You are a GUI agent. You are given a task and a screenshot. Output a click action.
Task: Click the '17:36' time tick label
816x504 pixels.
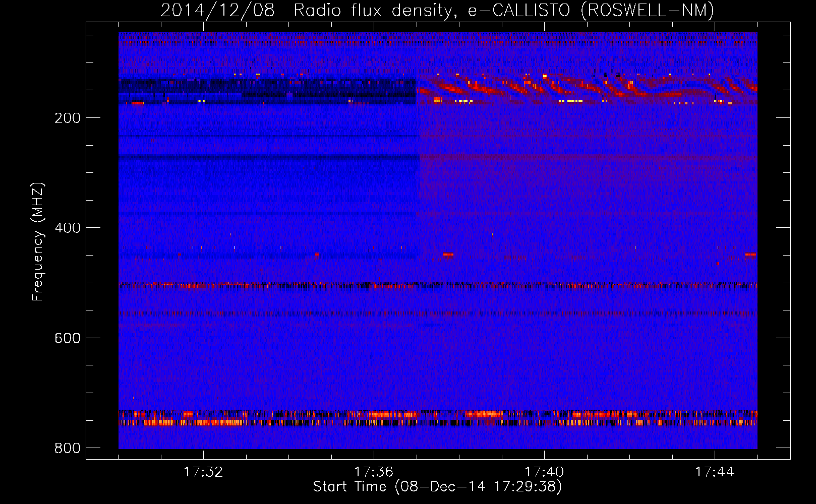(x=374, y=472)
